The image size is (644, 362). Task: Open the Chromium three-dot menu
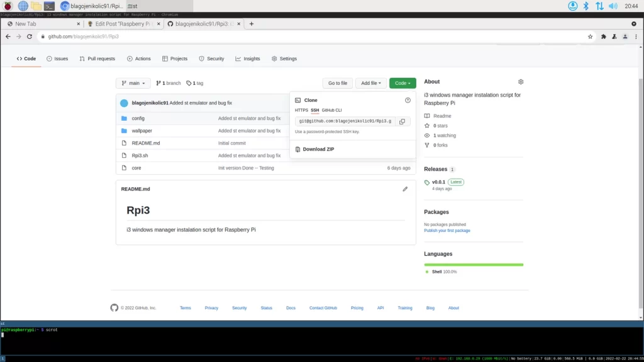pyautogui.click(x=636, y=36)
